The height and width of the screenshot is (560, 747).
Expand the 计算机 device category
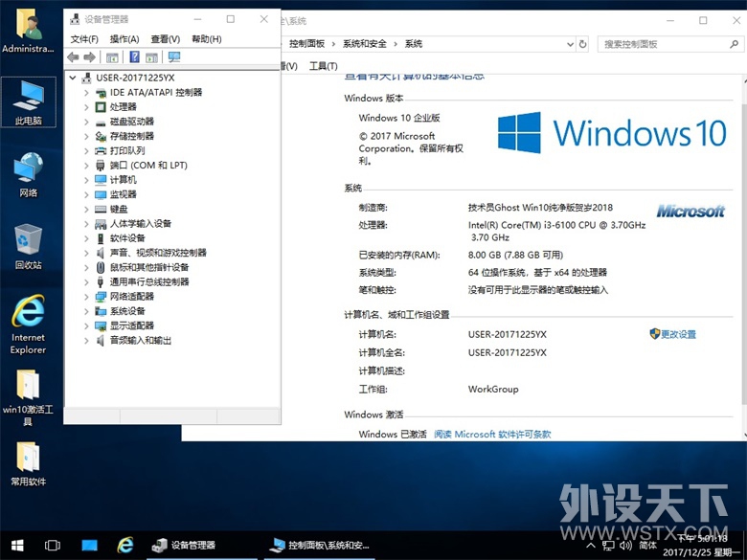click(x=86, y=180)
